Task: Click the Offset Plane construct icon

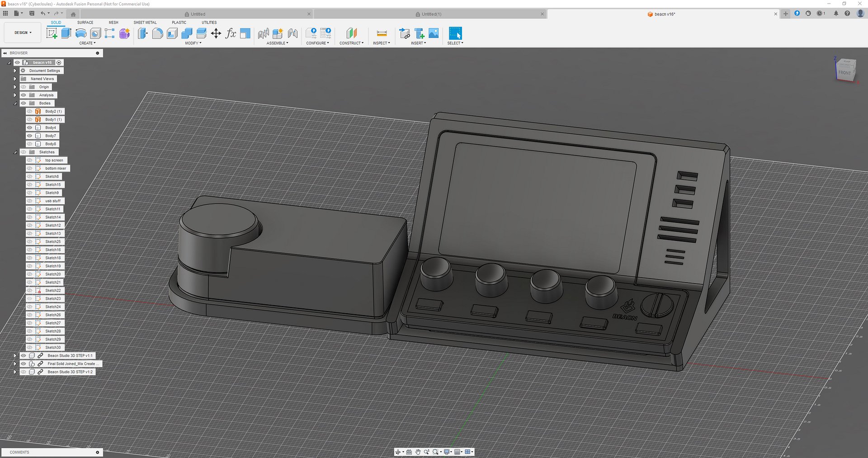Action: [351, 33]
